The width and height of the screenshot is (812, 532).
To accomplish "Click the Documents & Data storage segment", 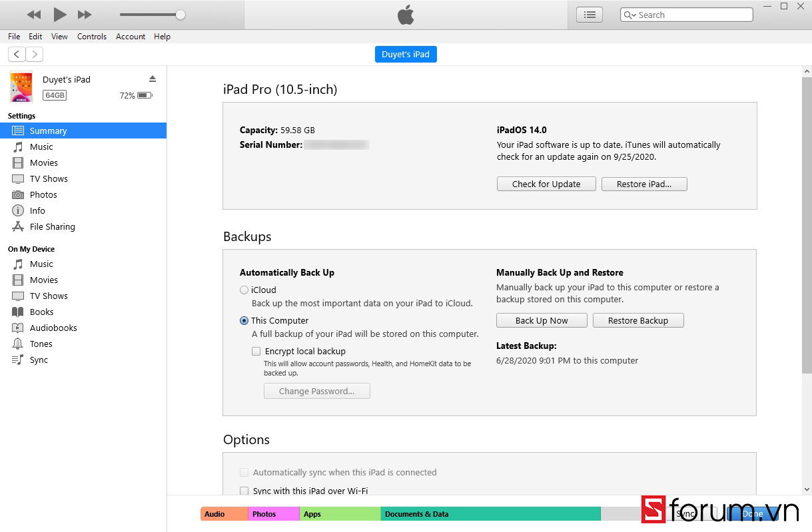I will 491,514.
